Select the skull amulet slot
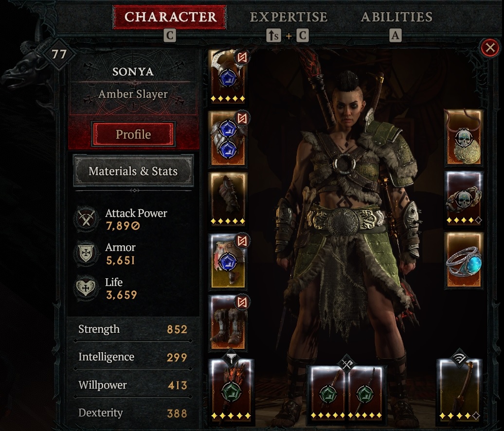Screen dimensions: 504x431 click(464, 138)
